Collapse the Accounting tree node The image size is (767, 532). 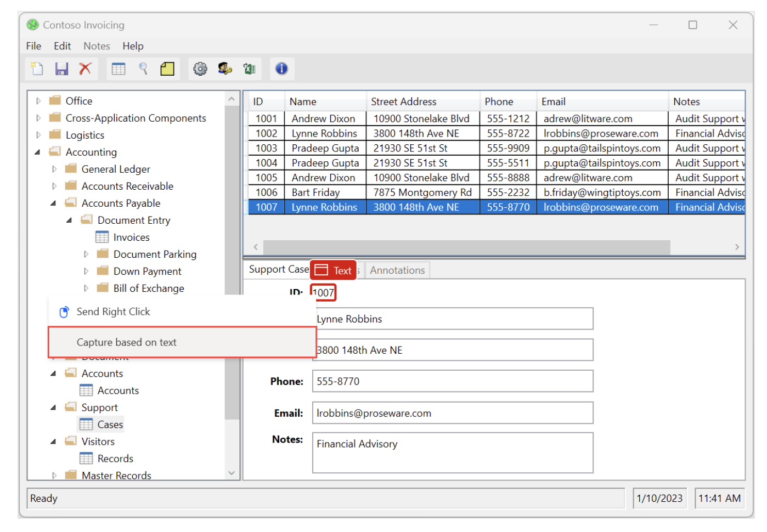click(x=37, y=152)
